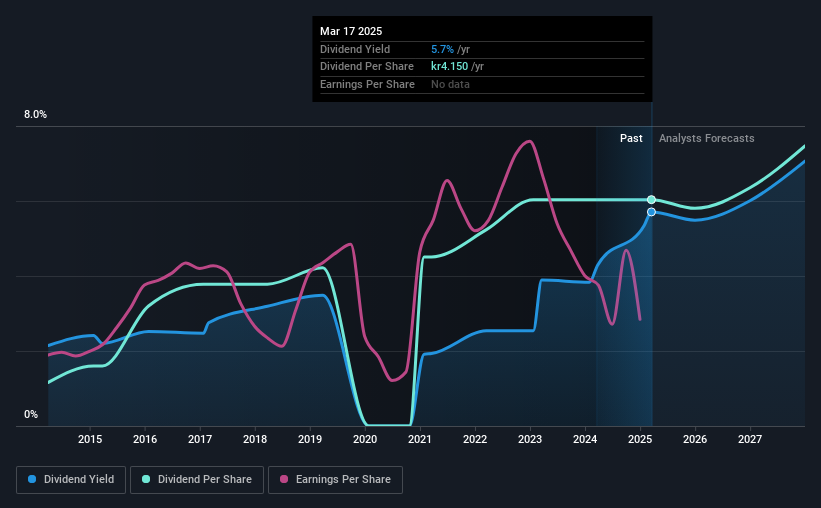Click the 5.7% dividend yield value
The image size is (821, 508).
tap(442, 49)
